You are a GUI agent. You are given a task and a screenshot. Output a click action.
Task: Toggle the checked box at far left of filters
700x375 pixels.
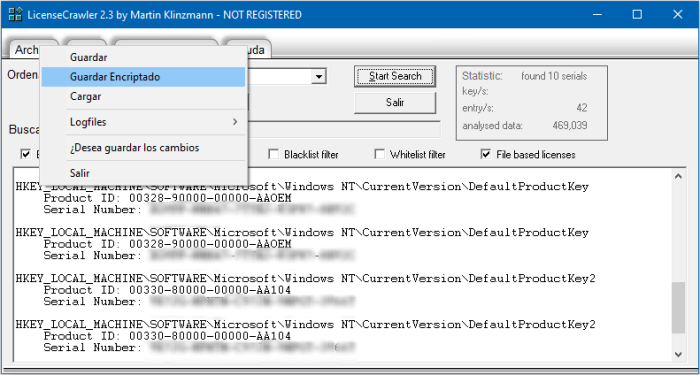pyautogui.click(x=26, y=154)
